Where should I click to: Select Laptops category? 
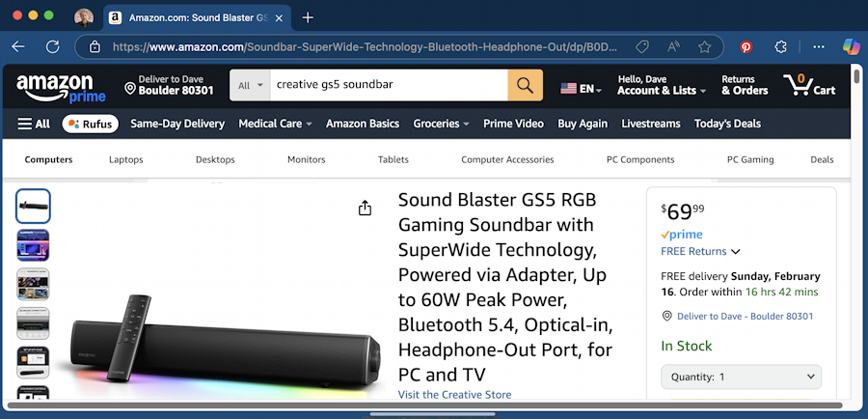coord(126,159)
